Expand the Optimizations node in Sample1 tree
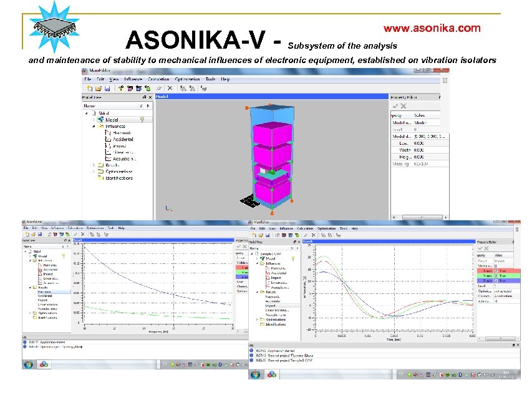The image size is (532, 405). (257, 320)
